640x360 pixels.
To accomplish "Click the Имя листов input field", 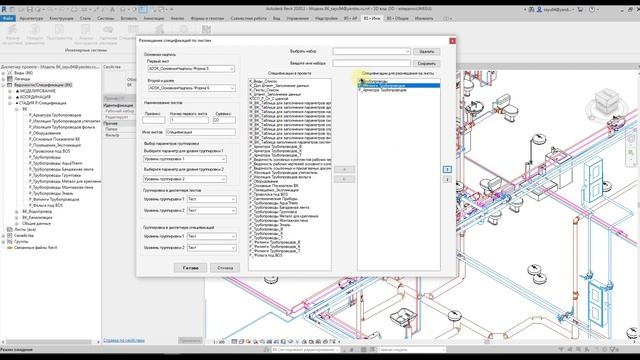I will pos(200,132).
